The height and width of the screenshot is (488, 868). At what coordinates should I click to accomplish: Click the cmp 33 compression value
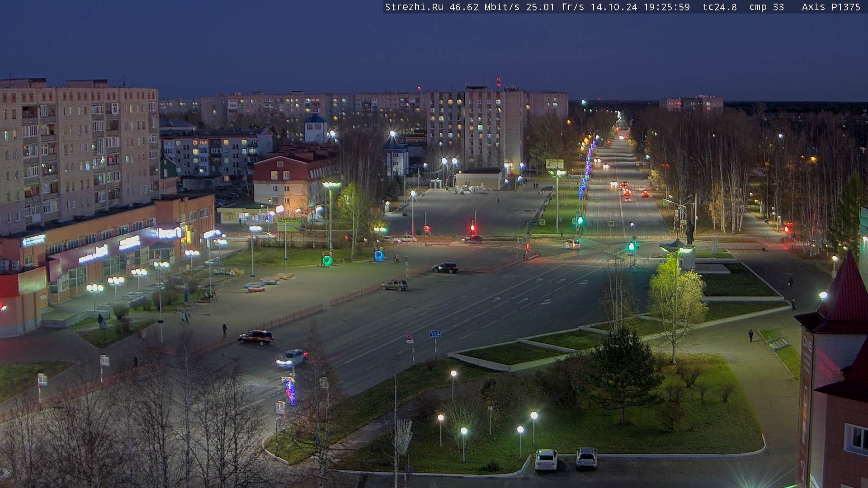coord(767,7)
